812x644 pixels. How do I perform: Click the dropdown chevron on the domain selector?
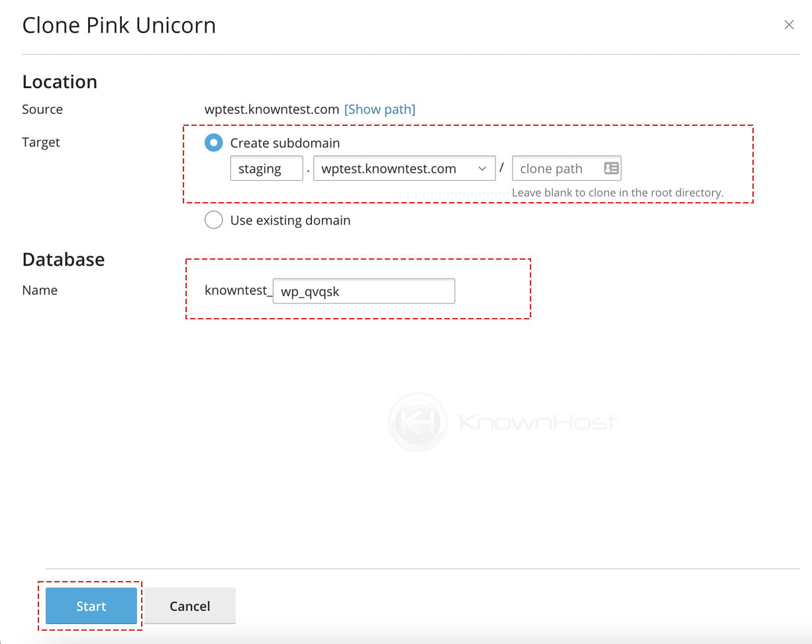tap(482, 168)
